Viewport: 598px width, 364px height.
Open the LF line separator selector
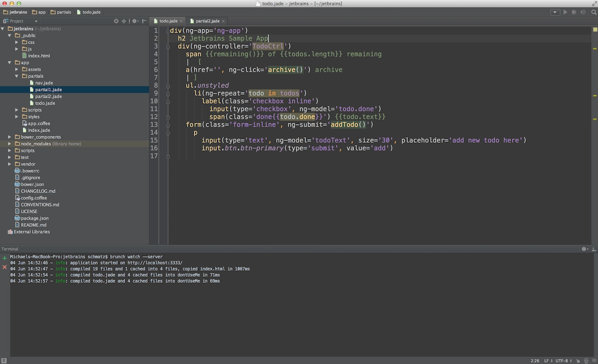tap(548, 361)
